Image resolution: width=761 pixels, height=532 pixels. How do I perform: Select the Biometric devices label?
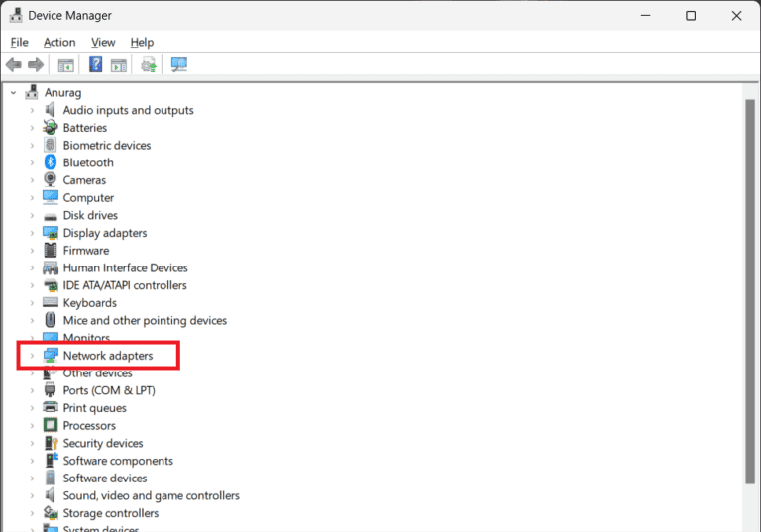107,145
